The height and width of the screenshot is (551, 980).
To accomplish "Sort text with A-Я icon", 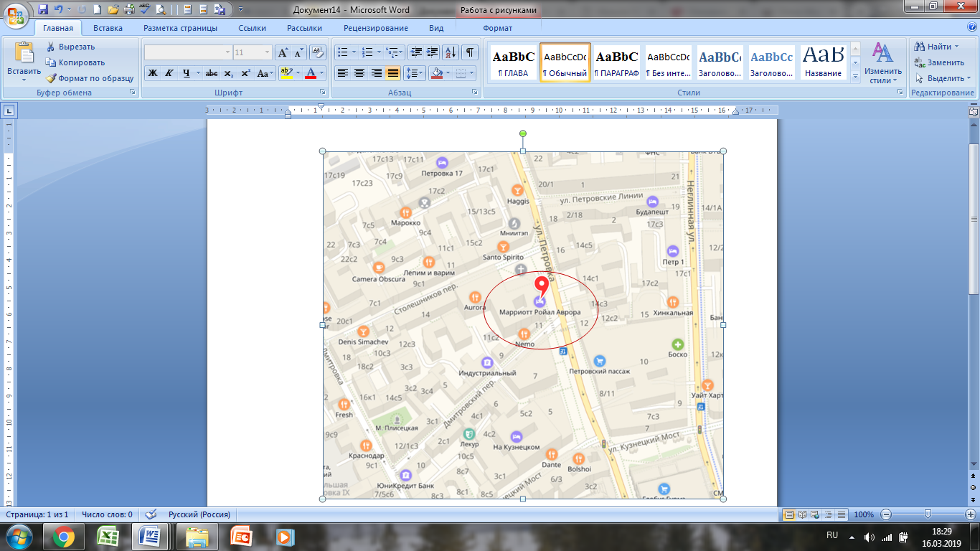I will tap(451, 52).
